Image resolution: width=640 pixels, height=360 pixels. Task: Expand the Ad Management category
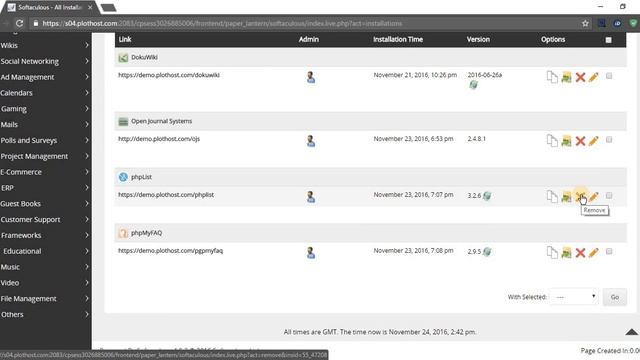[45, 77]
